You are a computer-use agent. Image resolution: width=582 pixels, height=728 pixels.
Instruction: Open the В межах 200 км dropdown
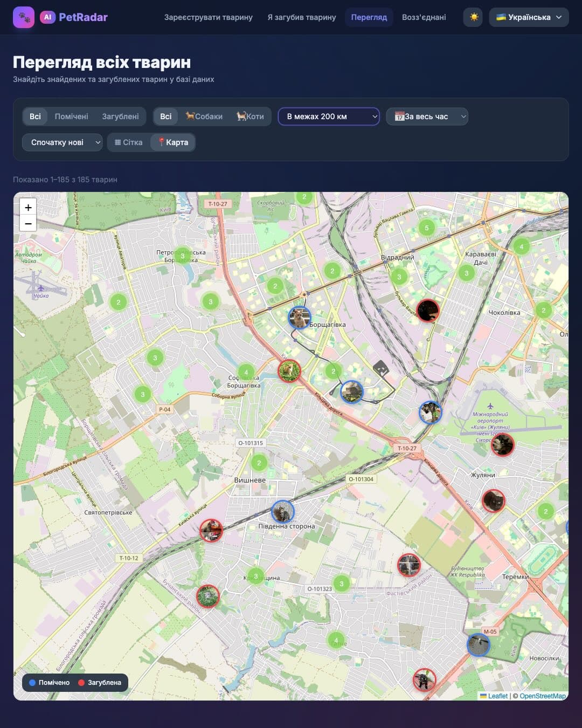[329, 116]
